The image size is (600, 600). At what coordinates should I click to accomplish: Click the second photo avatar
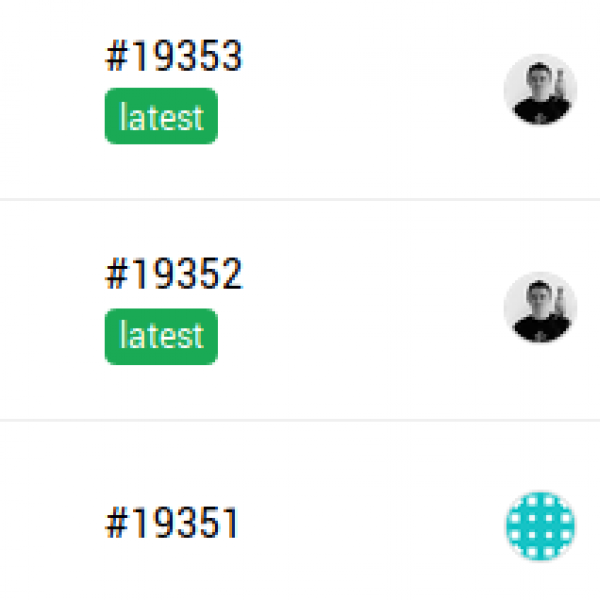point(540,308)
